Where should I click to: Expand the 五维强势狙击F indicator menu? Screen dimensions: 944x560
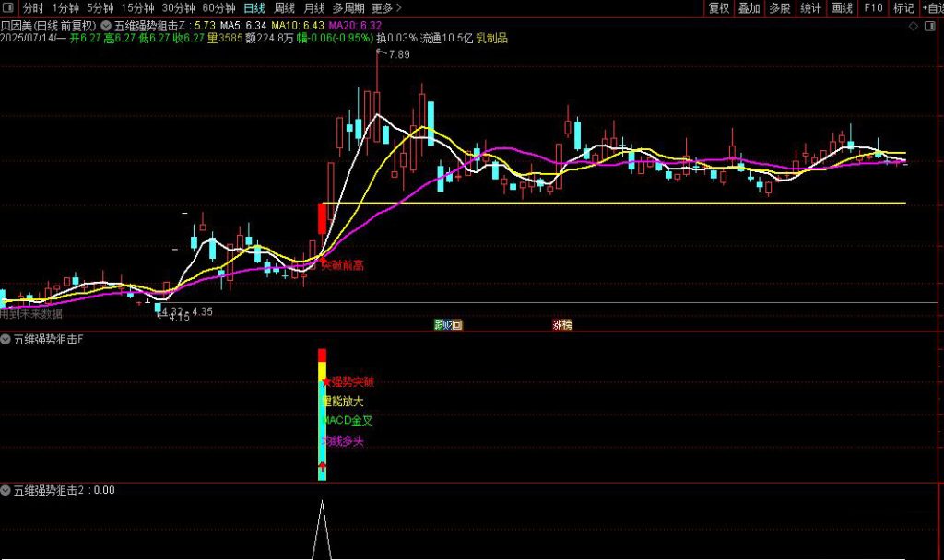6,340
